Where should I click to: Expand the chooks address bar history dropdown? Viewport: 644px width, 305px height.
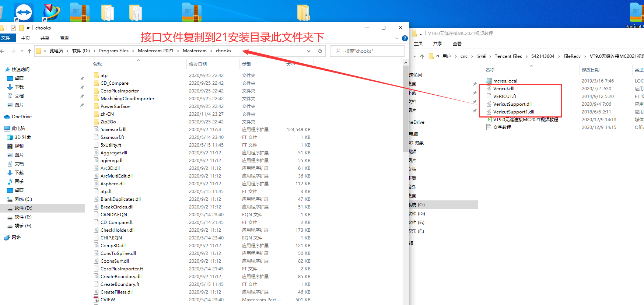(x=309, y=51)
